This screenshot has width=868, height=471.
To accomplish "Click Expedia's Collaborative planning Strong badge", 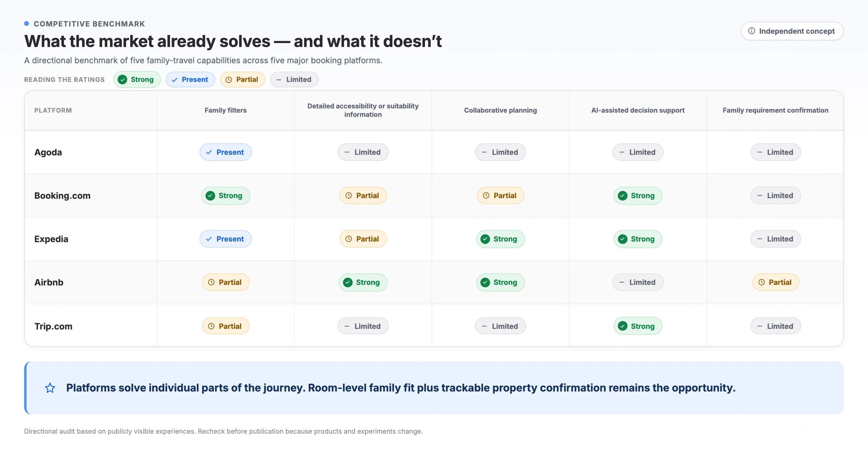I will click(500, 239).
